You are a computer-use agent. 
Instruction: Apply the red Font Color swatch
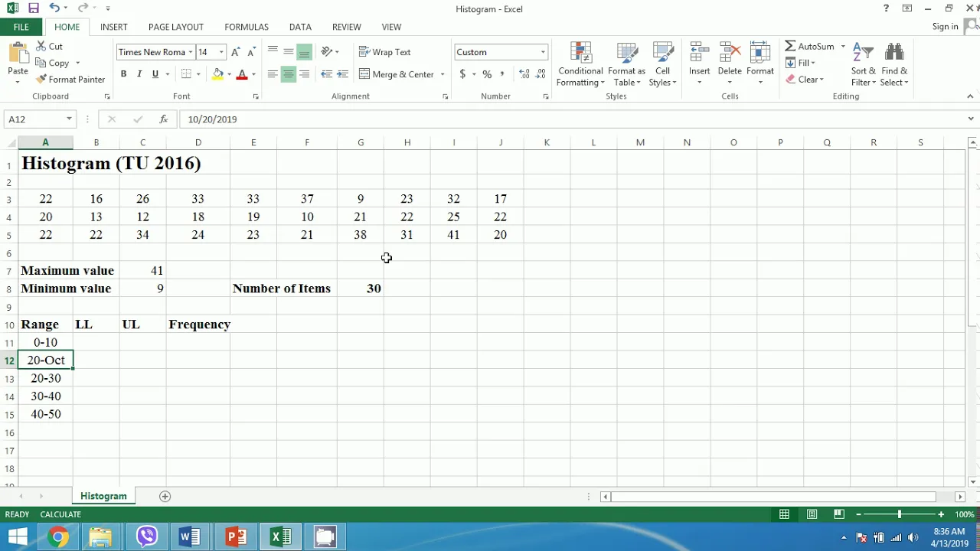click(x=242, y=74)
